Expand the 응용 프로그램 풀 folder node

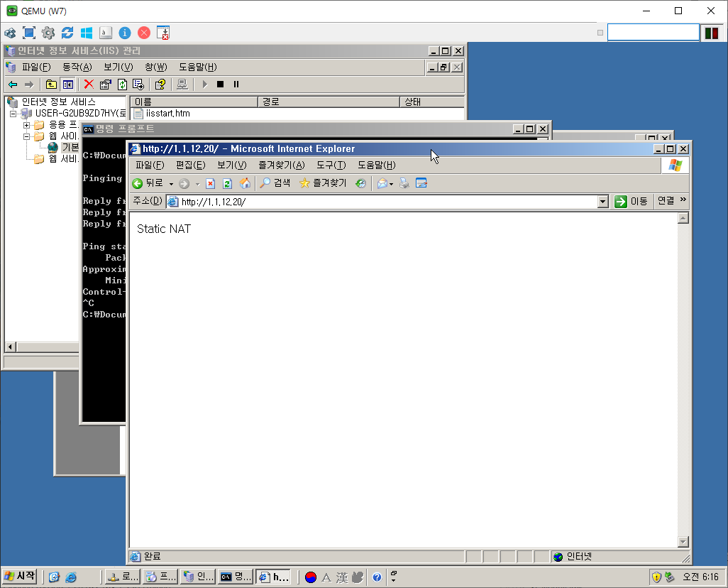point(26,125)
